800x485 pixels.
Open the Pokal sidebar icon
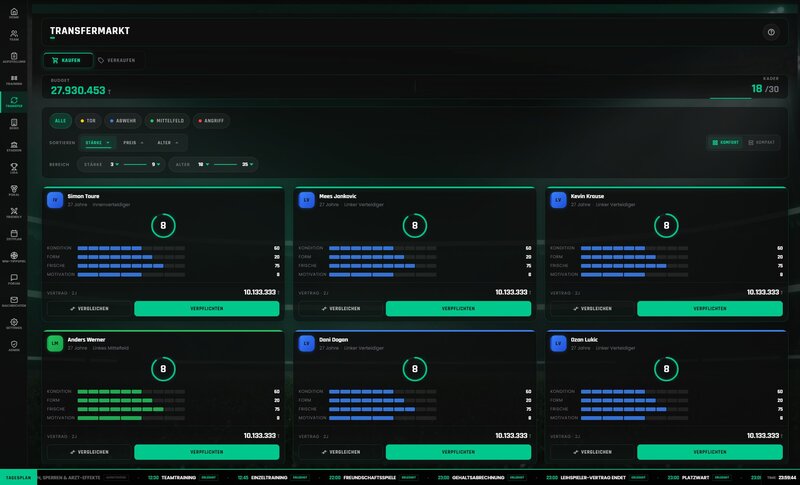14,191
